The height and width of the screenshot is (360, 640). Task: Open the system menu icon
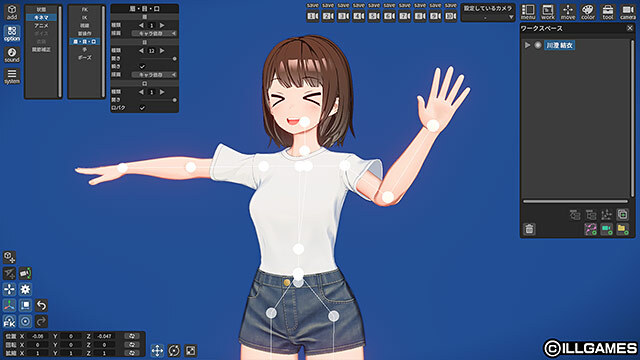point(12,76)
